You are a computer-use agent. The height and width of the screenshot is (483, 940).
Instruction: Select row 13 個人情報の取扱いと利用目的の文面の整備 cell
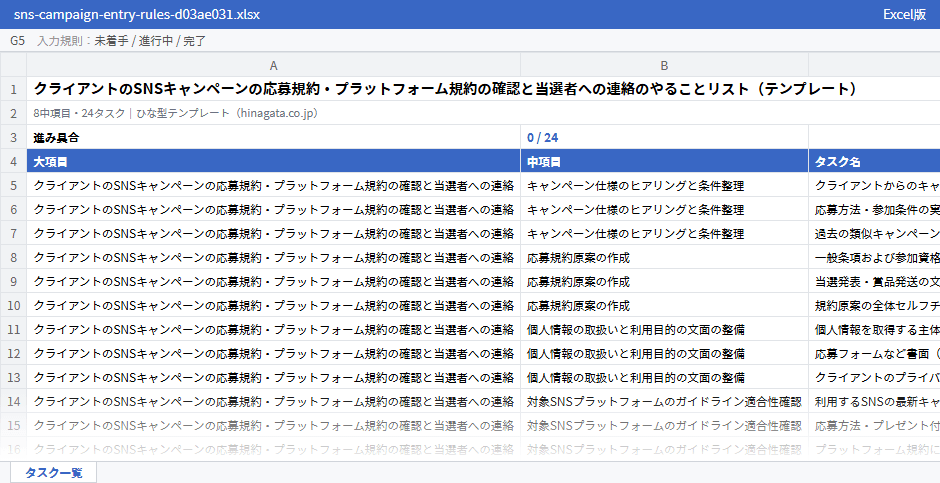(664, 377)
